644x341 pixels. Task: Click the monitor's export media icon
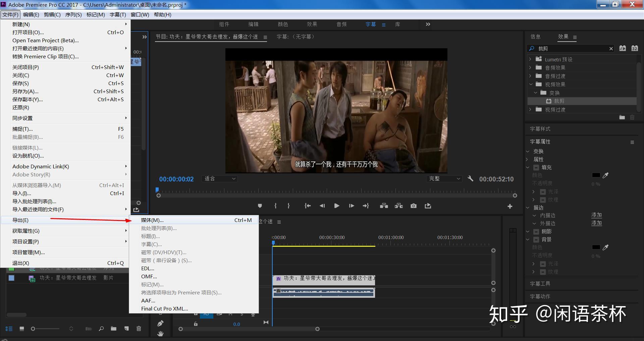click(428, 206)
